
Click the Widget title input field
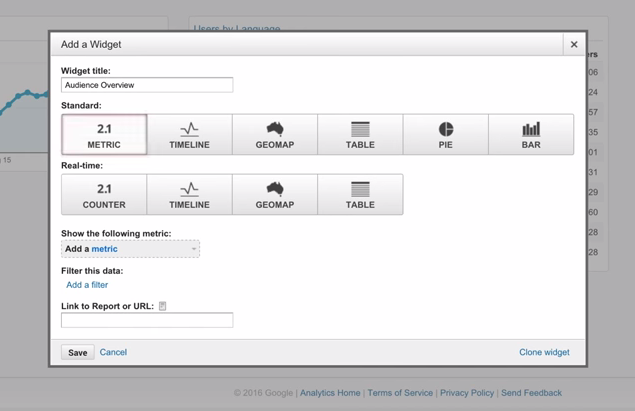pos(147,85)
